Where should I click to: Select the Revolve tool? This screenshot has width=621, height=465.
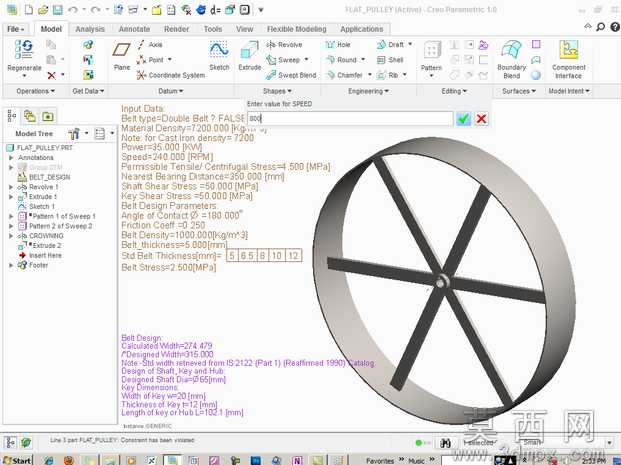[x=284, y=45]
